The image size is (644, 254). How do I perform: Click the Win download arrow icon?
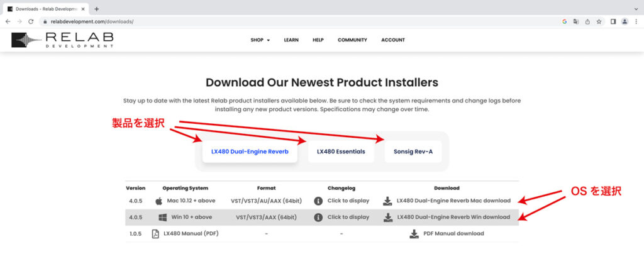(x=387, y=218)
